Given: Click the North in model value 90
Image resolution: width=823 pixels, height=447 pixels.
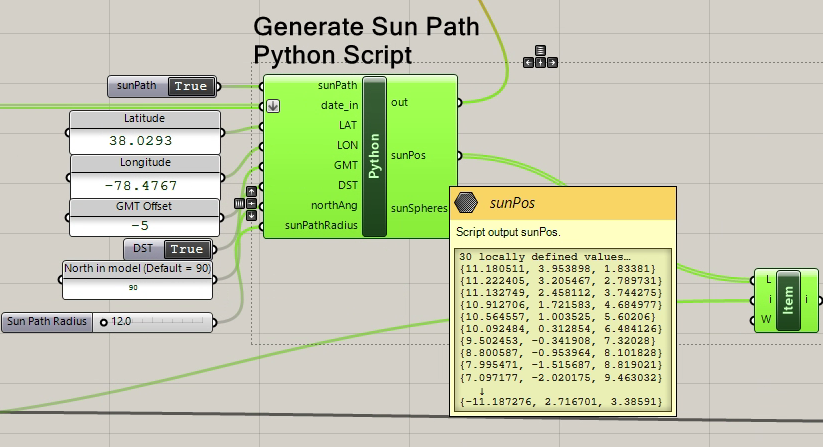Looking at the screenshot, I should 133,288.
